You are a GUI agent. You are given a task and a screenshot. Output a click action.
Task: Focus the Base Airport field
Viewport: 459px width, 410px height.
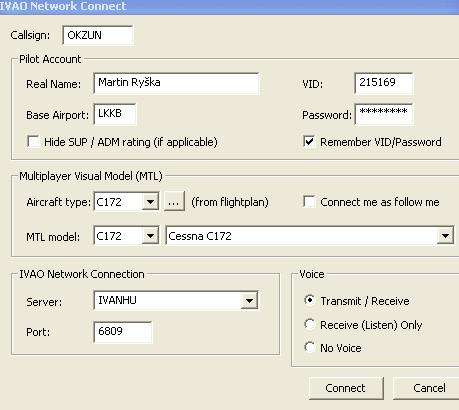coord(115,114)
